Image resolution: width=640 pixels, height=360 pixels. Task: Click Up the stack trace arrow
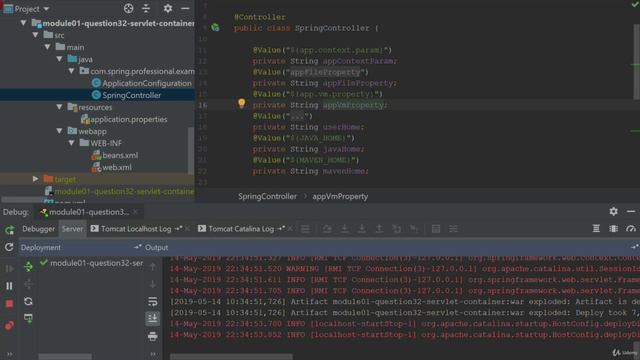(153, 267)
